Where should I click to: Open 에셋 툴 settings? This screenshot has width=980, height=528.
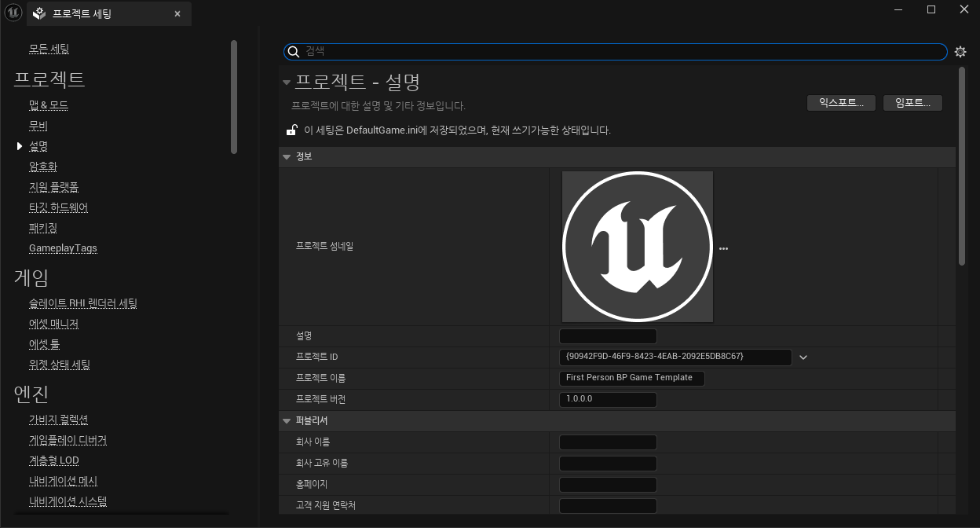click(44, 344)
